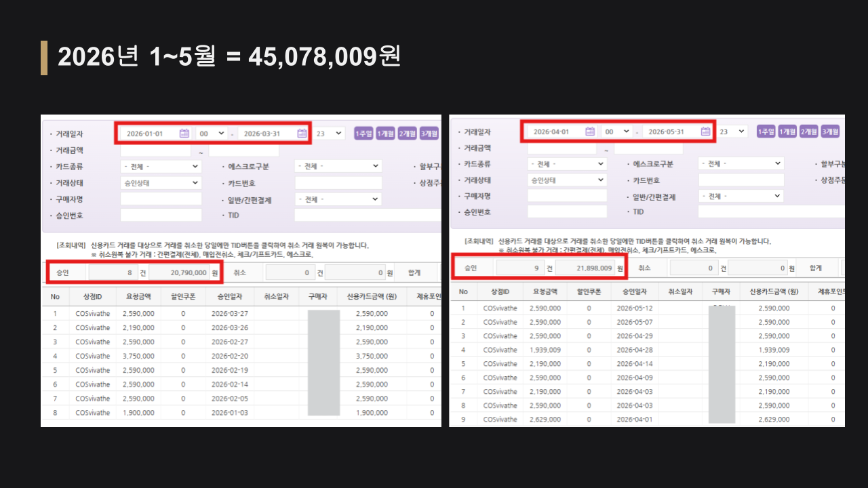Open the 23 hour dropdown in January–March panel
Image resolution: width=868 pixels, height=488 pixels.
coord(329,134)
